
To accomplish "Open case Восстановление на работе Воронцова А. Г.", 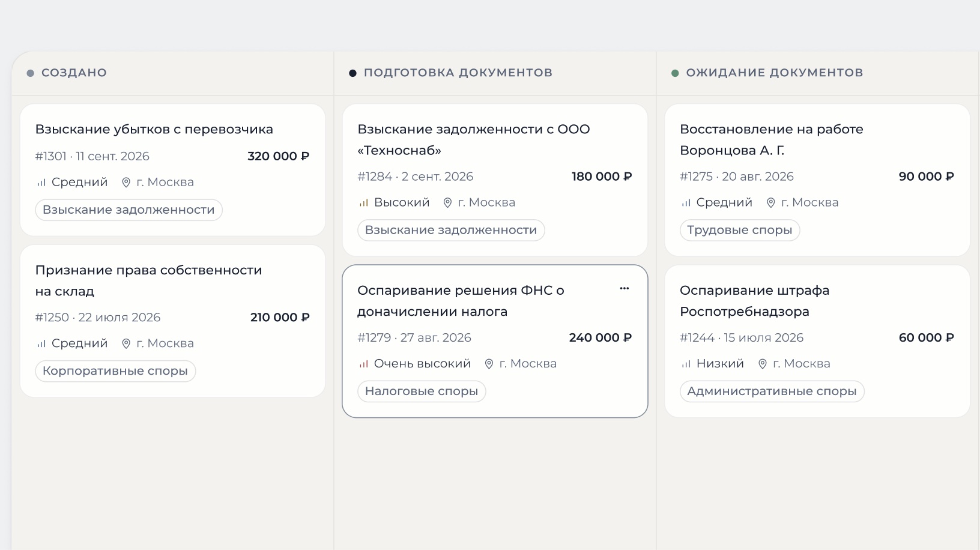I will [772, 139].
